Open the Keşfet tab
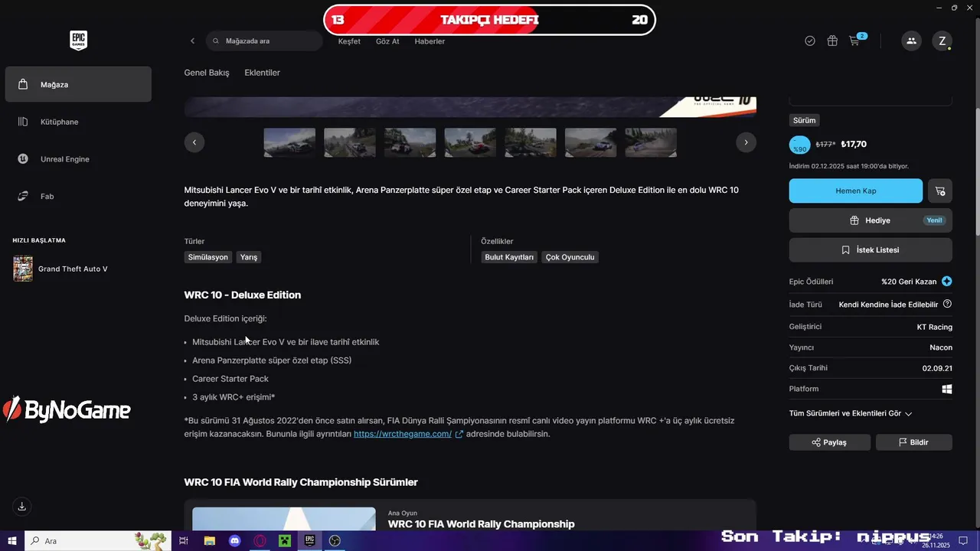 [349, 41]
